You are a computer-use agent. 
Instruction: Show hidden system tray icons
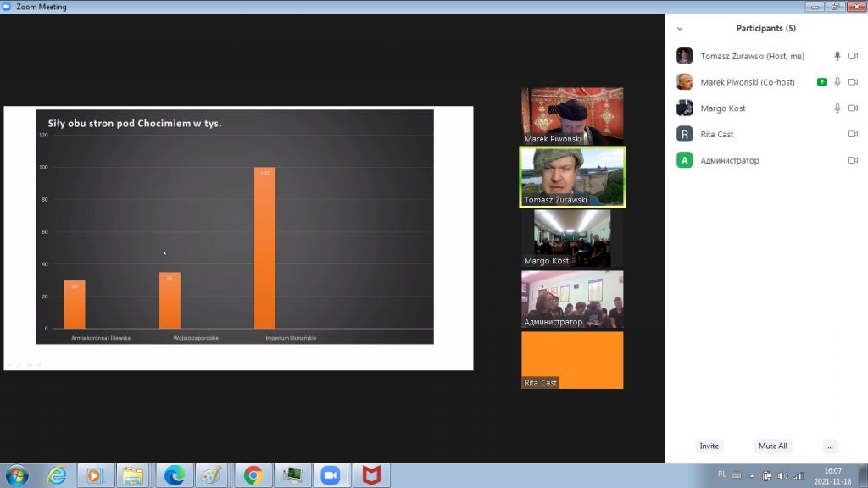751,475
